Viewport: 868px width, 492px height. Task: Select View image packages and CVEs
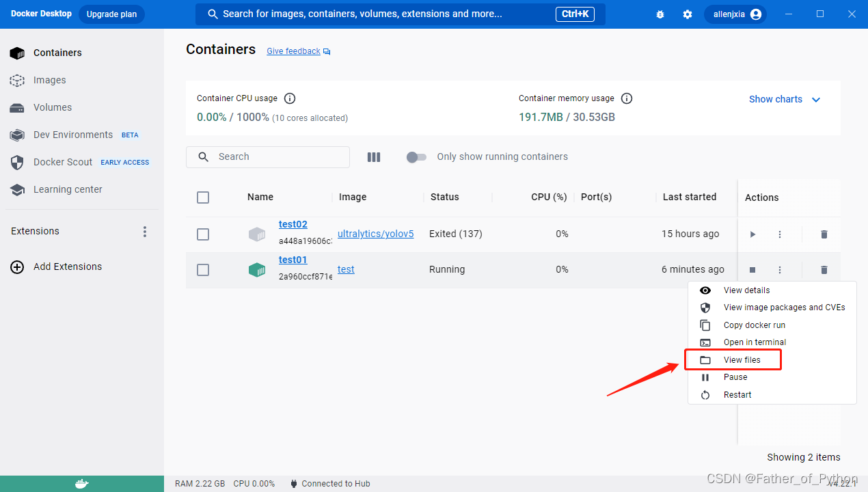click(772, 307)
